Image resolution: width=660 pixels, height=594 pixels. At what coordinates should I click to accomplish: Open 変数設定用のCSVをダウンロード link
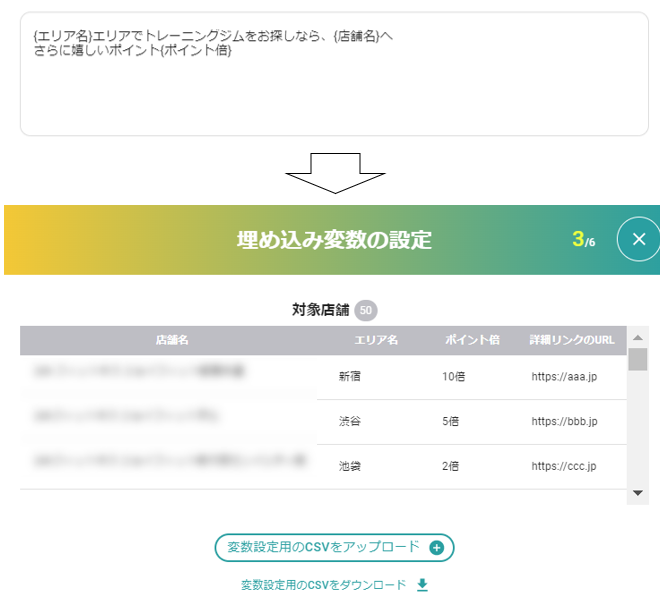324,585
